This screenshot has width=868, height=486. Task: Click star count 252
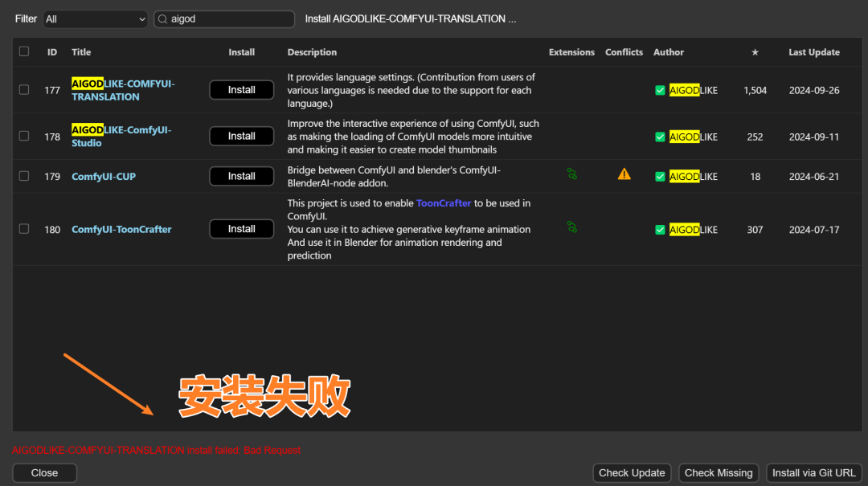[755, 137]
